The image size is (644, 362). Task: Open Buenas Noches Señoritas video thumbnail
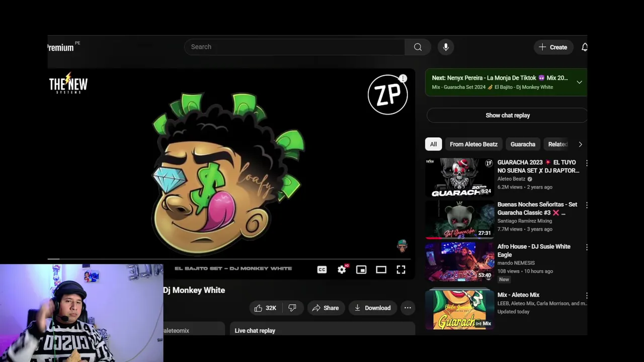coord(460,220)
